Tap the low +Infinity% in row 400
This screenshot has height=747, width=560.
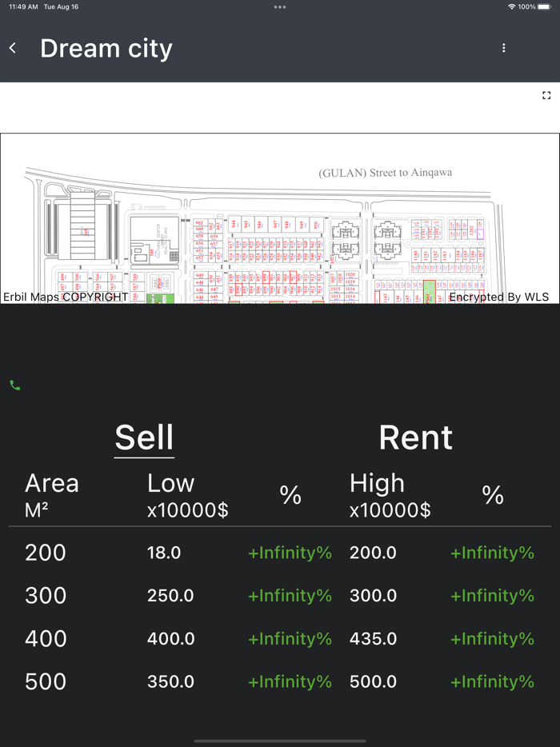click(x=290, y=638)
